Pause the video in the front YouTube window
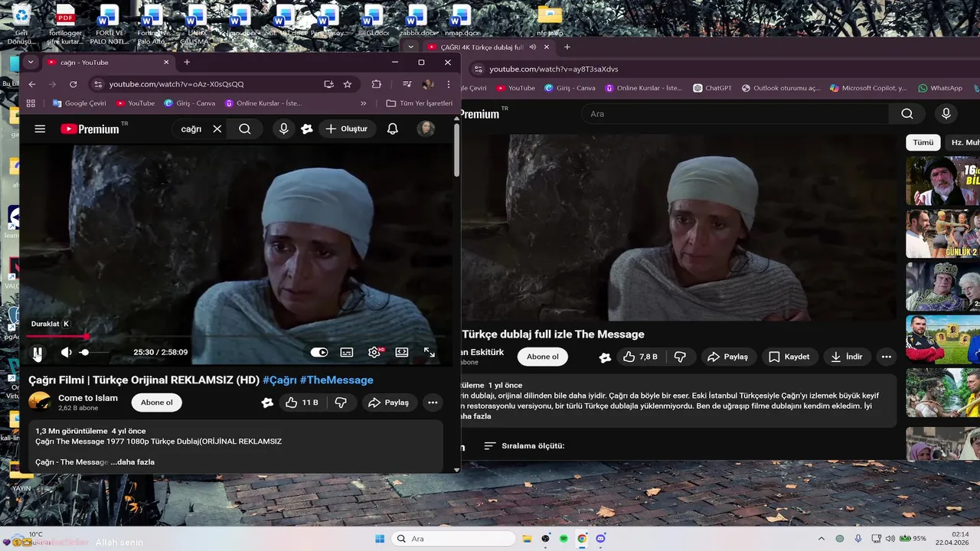Image resolution: width=980 pixels, height=551 pixels. [x=38, y=352]
